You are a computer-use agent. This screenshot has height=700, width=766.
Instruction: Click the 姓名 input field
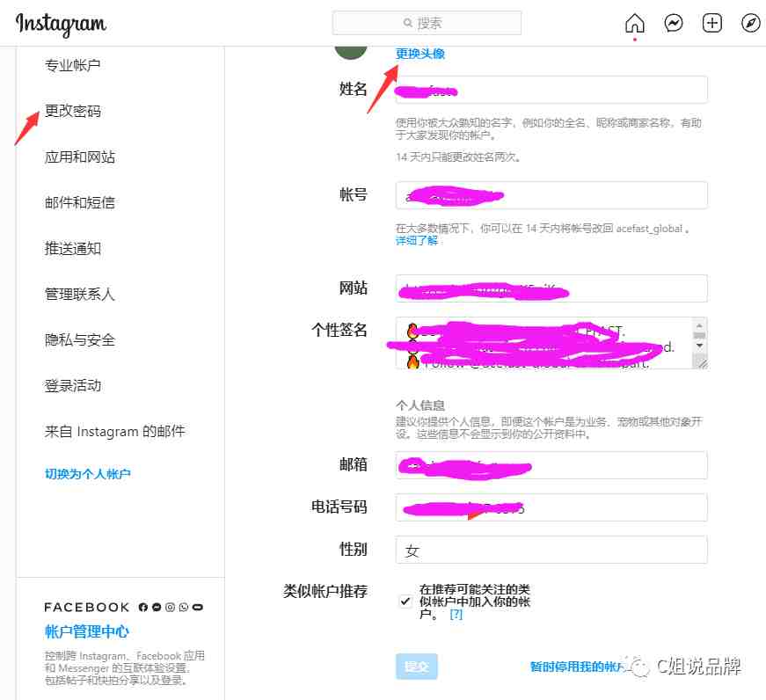pos(551,90)
